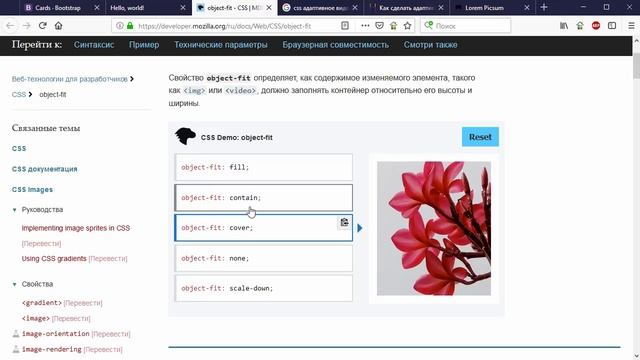Open CSS link under Связанные темы

point(19,149)
